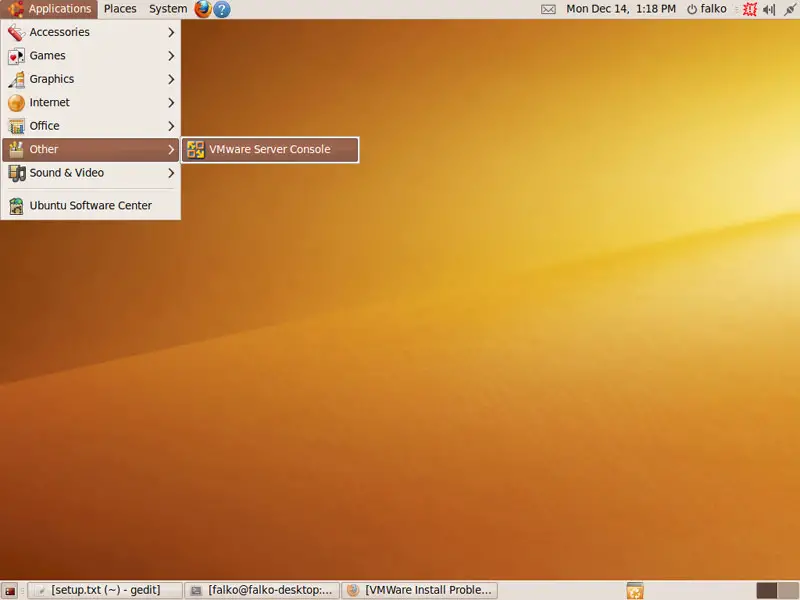Screen dimensions: 800x600
Task: Open the volume speaker icon
Action: tap(769, 9)
